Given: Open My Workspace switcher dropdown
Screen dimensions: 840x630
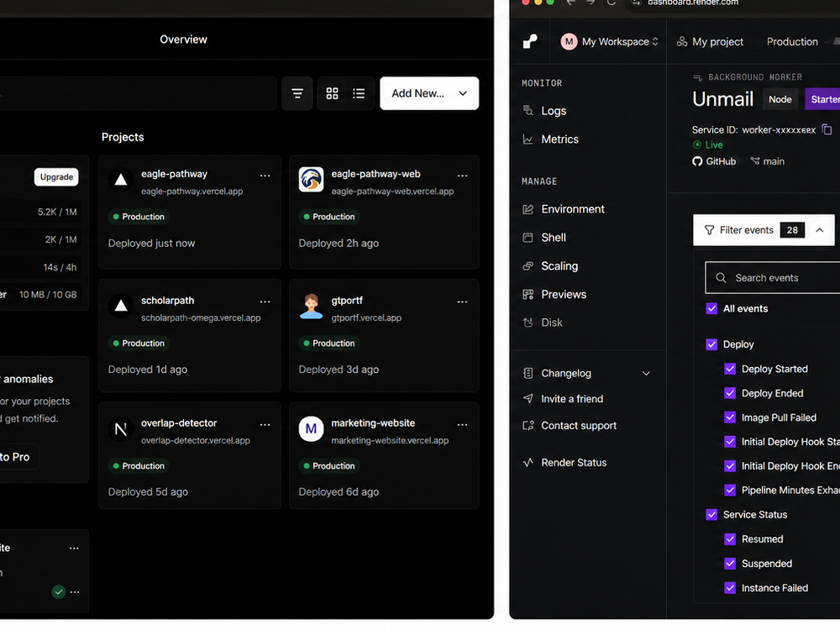Looking at the screenshot, I should (x=610, y=42).
